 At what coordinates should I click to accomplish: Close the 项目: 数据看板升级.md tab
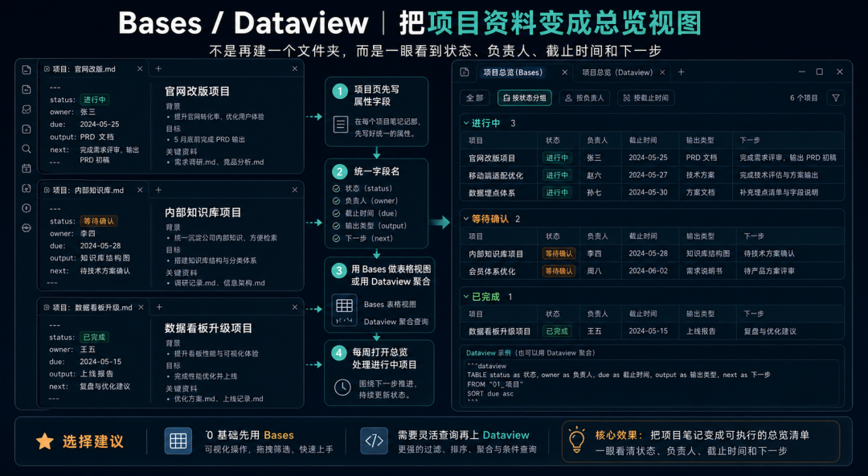[141, 307]
